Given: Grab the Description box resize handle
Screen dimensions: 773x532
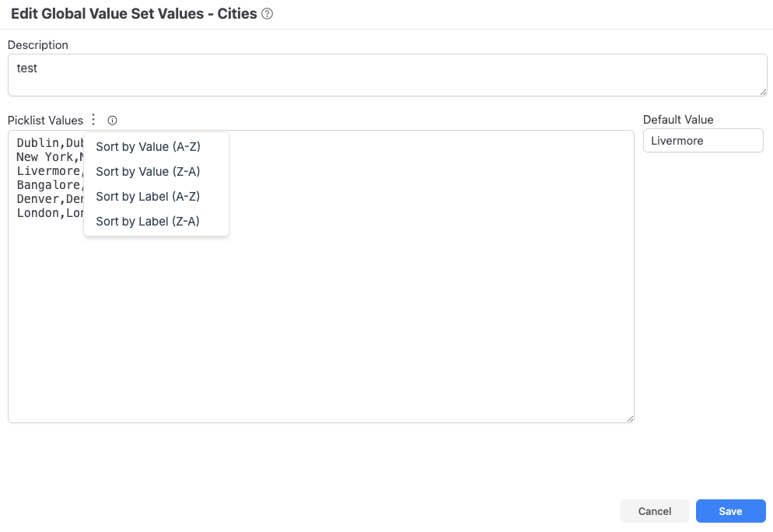Looking at the screenshot, I should coord(763,92).
